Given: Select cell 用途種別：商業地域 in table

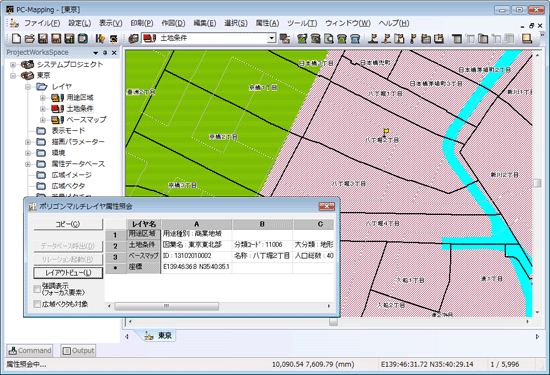Looking at the screenshot, I should click(x=196, y=234).
